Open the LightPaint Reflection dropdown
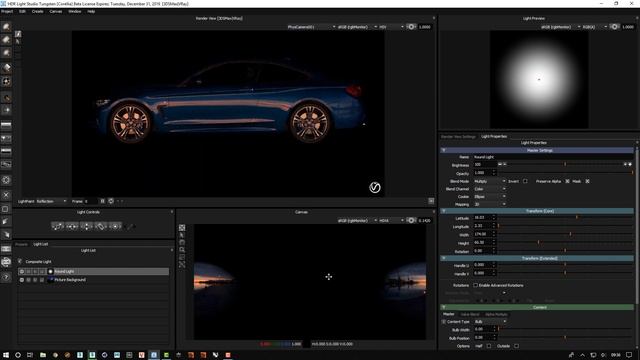Image resolution: width=640 pixels, height=360 pixels. click(x=51, y=201)
